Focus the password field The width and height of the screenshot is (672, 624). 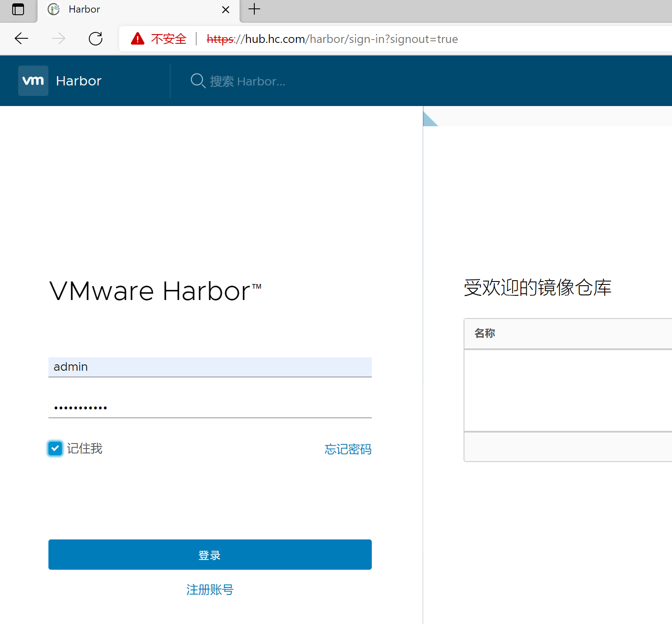point(210,407)
